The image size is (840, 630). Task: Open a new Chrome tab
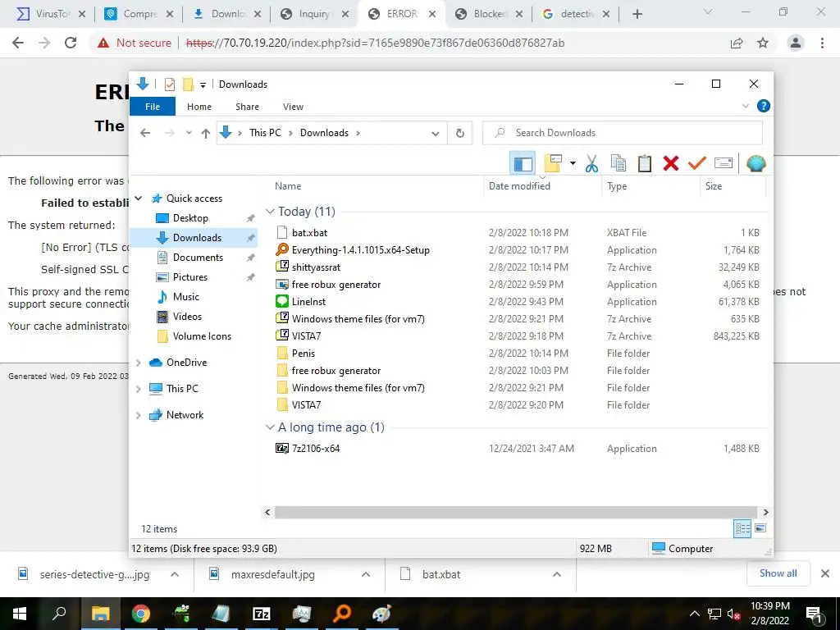point(637,14)
